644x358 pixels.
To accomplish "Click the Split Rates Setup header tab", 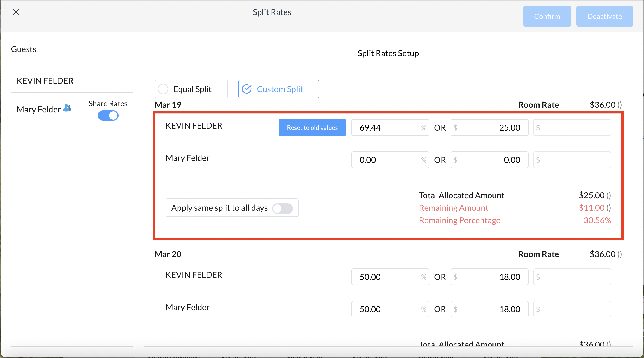I will (x=388, y=53).
